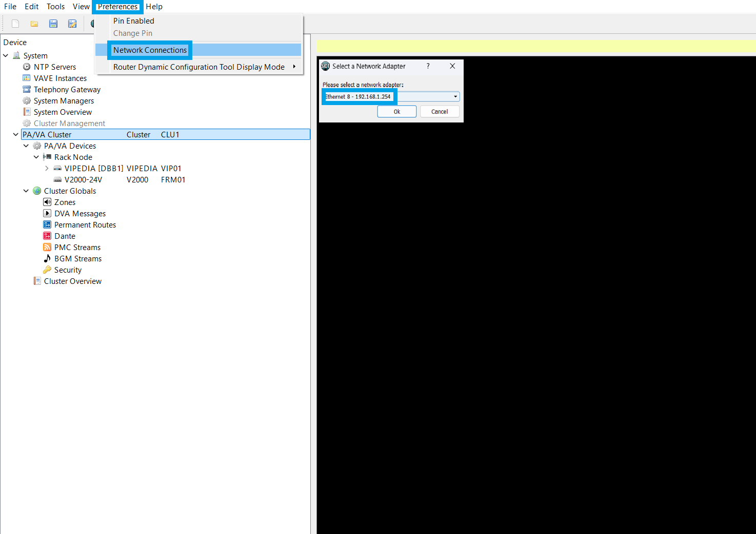Click the Zones speaker icon
The width and height of the screenshot is (756, 534).
[47, 202]
